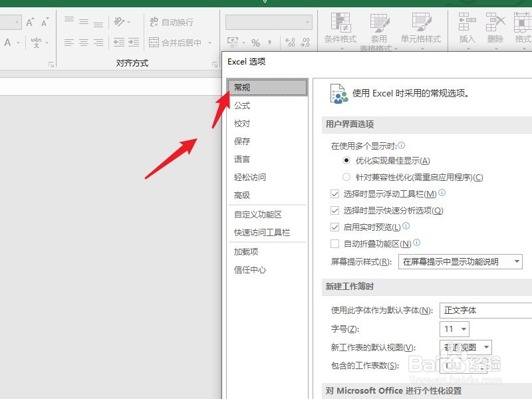532x399 pixels.
Task: Click the Increase Font Size icon
Action: [x=30, y=22]
